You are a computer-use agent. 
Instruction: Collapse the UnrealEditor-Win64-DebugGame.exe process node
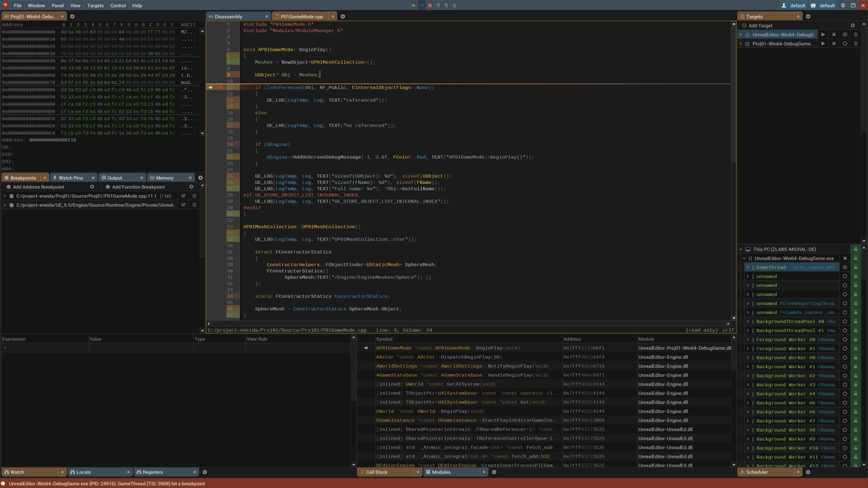pyautogui.click(x=744, y=258)
